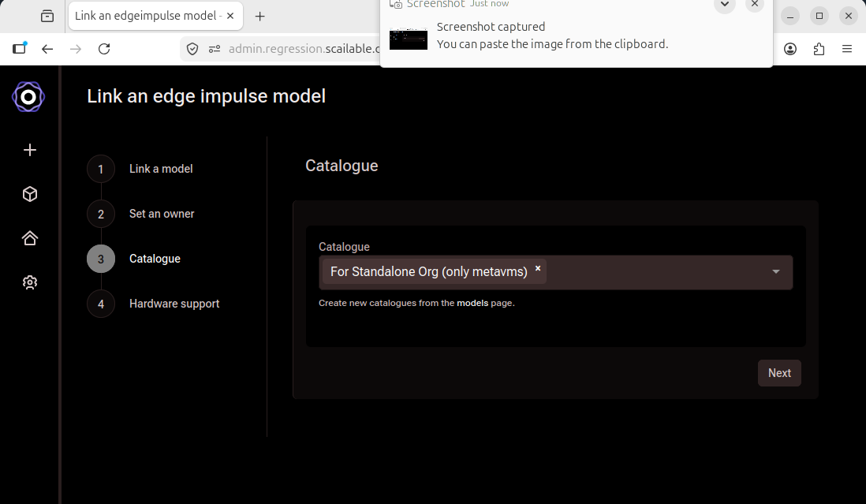This screenshot has height=504, width=866.
Task: Click the 'Catalogue' field label
Action: coord(344,247)
